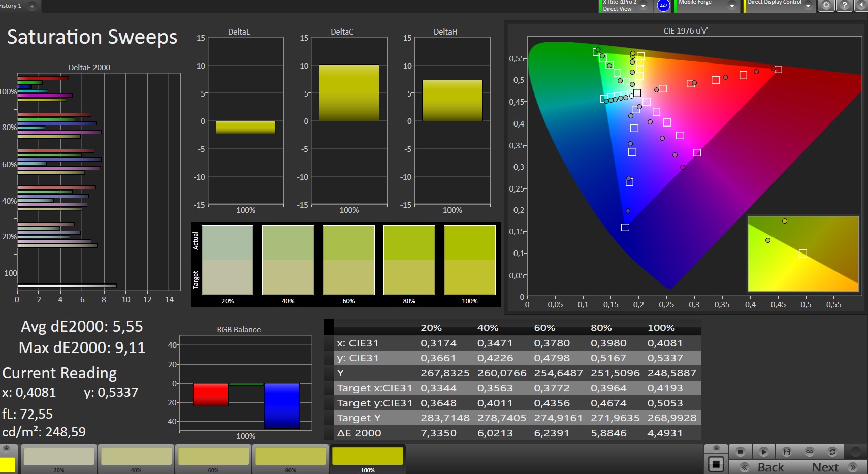Click the refresh/loop arrows icon
This screenshot has width=868, height=474.
click(x=832, y=451)
